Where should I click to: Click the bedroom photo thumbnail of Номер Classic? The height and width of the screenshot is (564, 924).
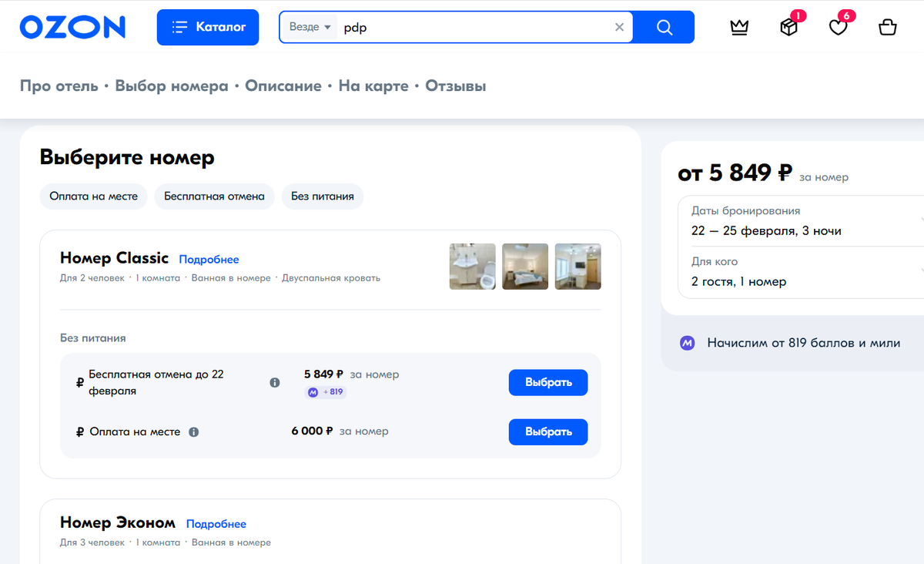point(525,266)
